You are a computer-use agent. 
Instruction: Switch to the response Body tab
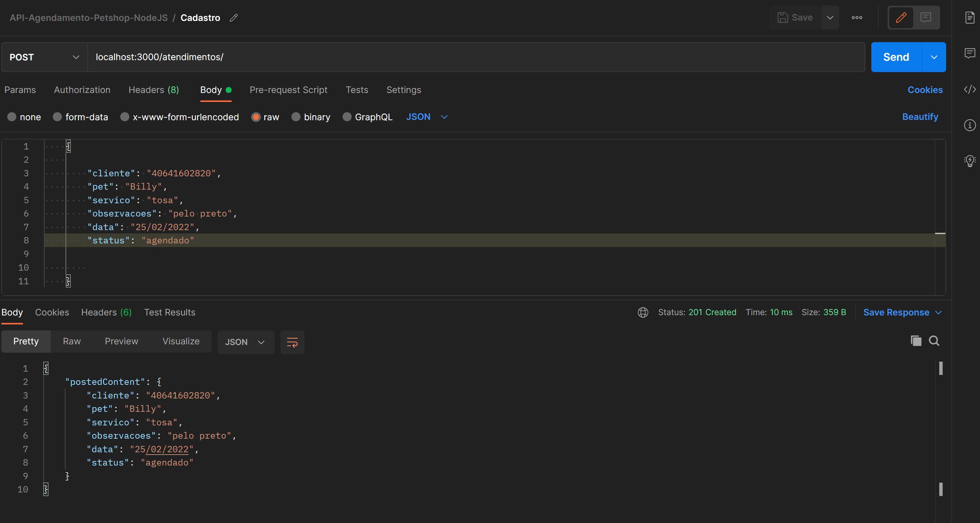point(12,312)
